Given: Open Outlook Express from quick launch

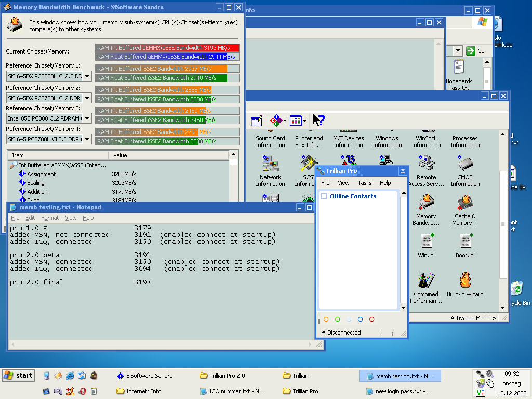Looking at the screenshot, I should 82,376.
